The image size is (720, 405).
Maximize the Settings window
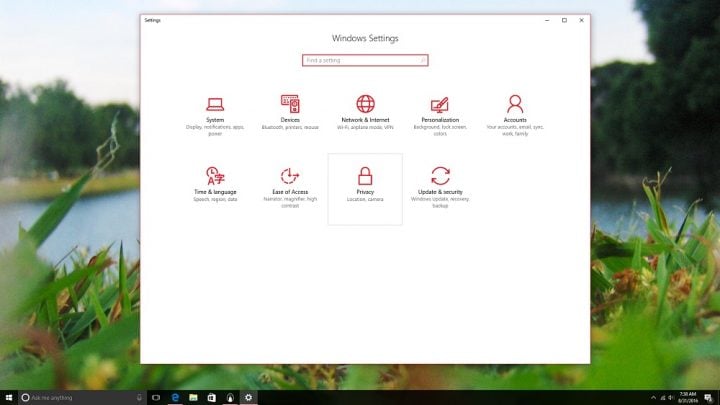(x=564, y=20)
